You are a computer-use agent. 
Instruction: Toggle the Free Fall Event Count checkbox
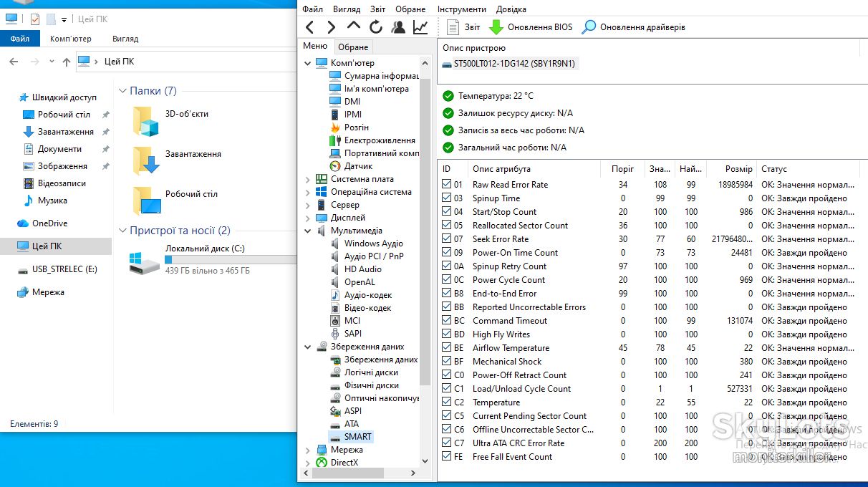tap(447, 457)
